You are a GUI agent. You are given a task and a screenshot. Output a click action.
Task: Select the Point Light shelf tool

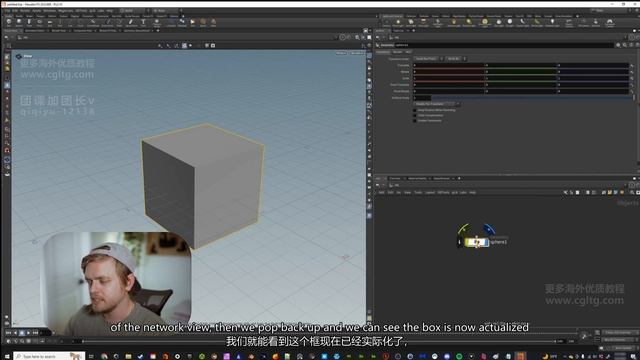tap(398, 23)
